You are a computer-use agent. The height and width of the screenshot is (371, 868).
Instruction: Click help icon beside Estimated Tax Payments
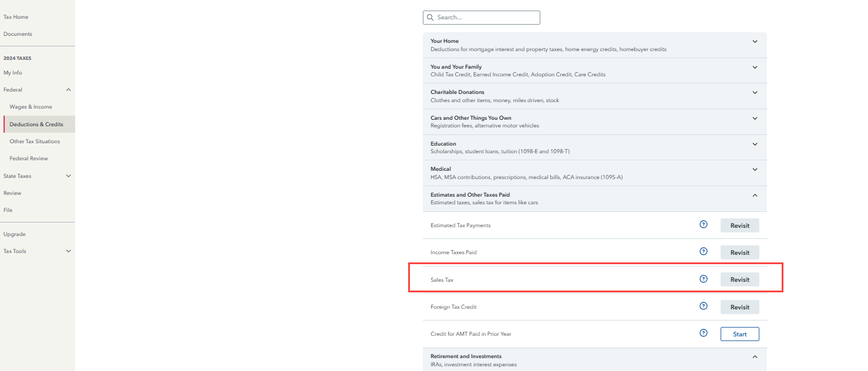(704, 225)
